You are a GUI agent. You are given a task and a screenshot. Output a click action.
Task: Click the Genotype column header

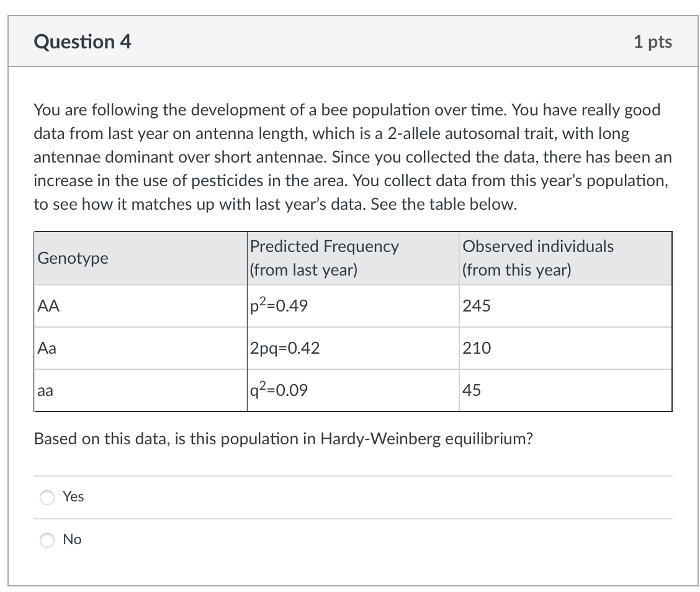73,258
